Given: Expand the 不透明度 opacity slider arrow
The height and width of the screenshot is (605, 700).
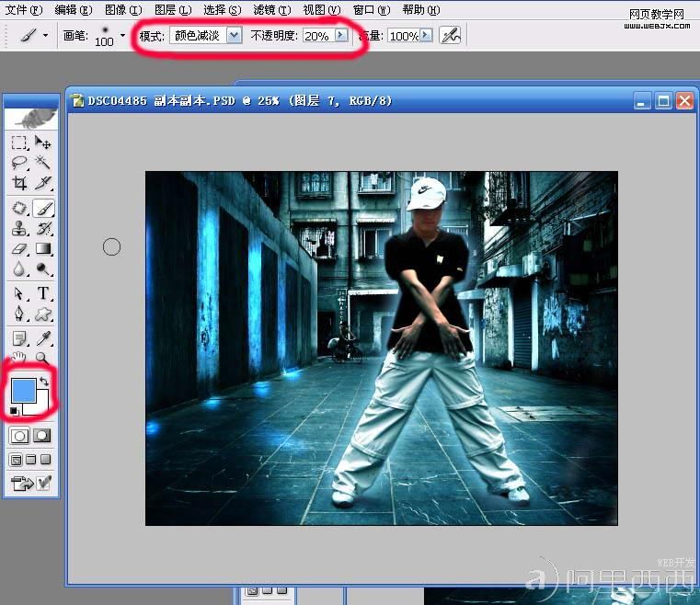Looking at the screenshot, I should click(x=341, y=36).
